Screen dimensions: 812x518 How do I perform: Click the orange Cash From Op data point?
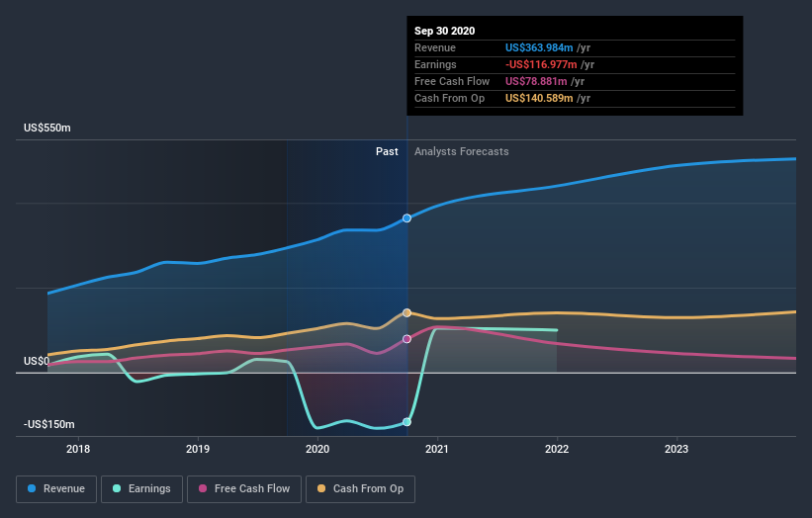pos(407,313)
